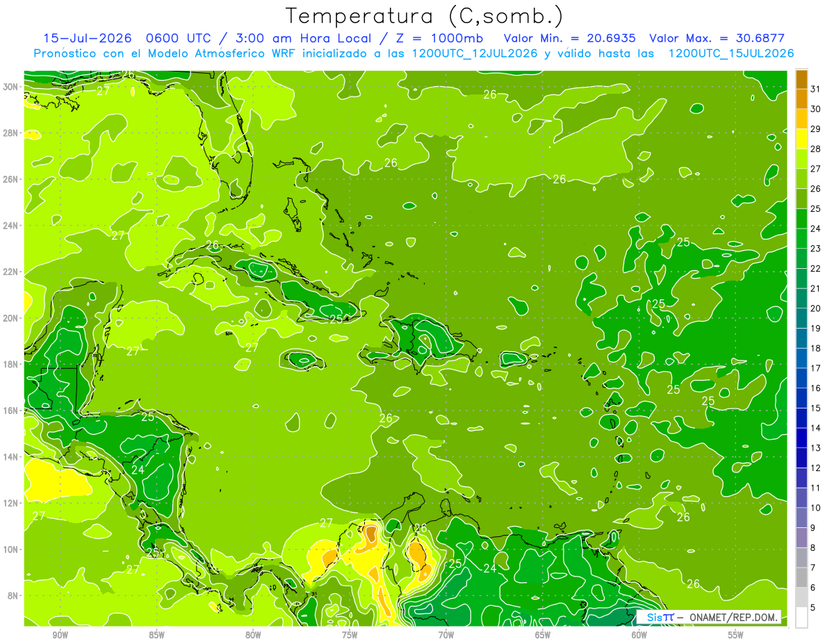The image size is (834, 644).
Task: Click the '80W' longitude label
Action: pos(253,635)
